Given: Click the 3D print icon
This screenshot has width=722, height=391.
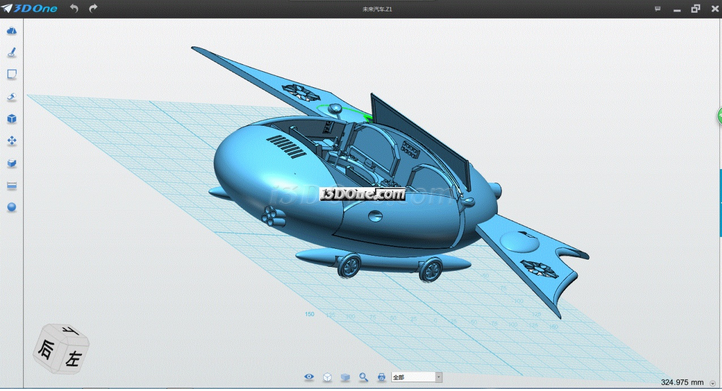Looking at the screenshot, I should (x=381, y=377).
